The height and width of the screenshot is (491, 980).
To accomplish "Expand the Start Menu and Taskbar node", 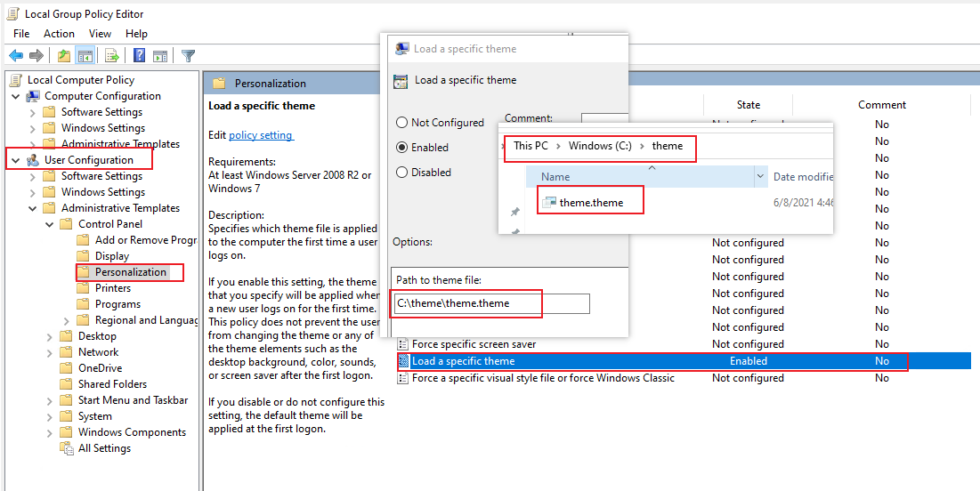I will pyautogui.click(x=49, y=400).
